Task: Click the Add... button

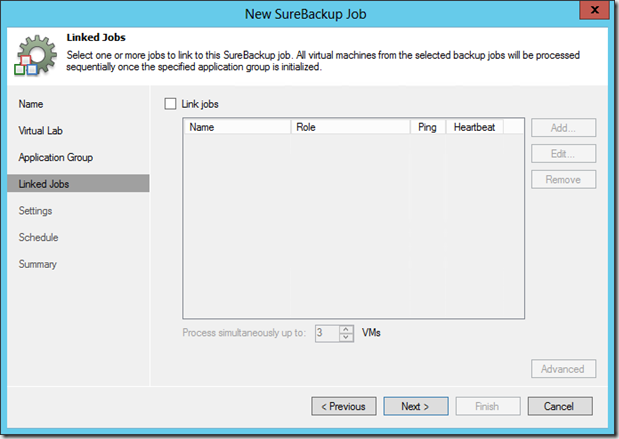Action: 563,128
